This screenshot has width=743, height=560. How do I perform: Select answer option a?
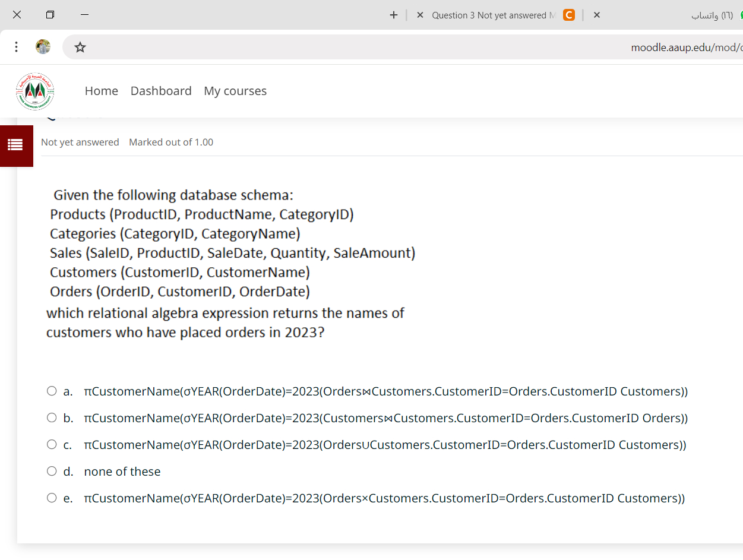click(x=52, y=391)
